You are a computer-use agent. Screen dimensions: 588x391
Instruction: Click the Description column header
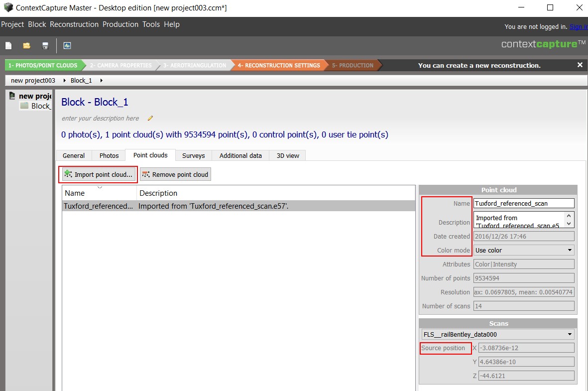(276, 193)
